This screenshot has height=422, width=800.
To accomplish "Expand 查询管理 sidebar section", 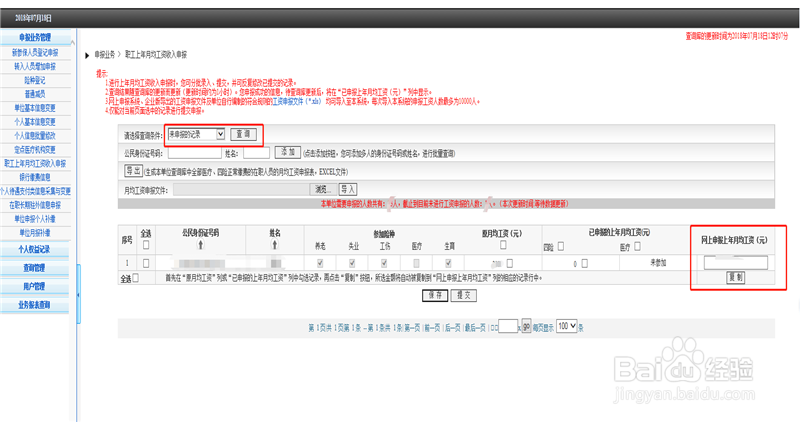I will (35, 267).
